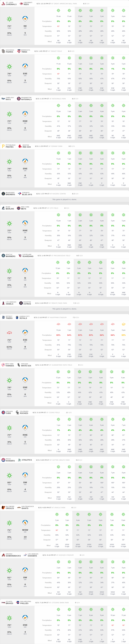Screen dimensions: 129x644
Task: Open the Pittsburgh Pirates logo
Action: (x=3, y=146)
